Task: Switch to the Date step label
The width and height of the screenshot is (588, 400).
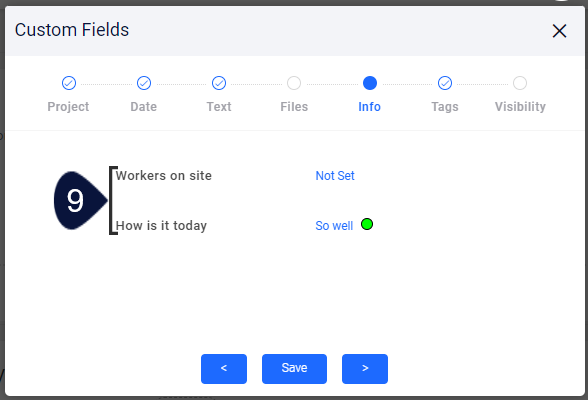Action: [x=144, y=107]
